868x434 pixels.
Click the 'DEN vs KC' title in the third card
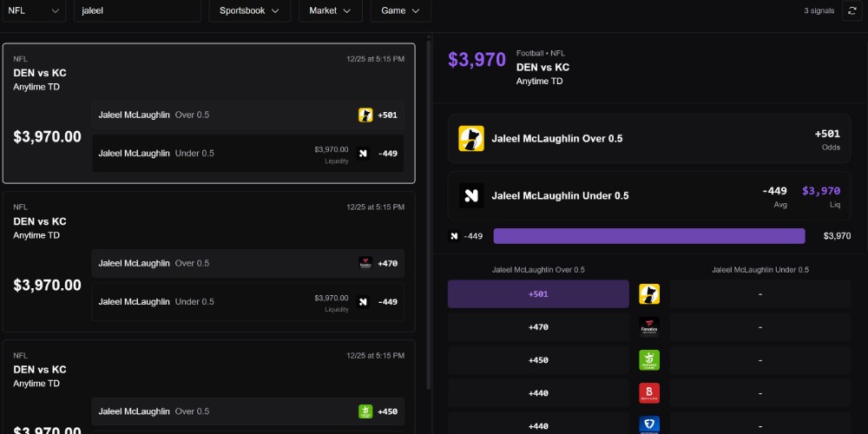40,369
